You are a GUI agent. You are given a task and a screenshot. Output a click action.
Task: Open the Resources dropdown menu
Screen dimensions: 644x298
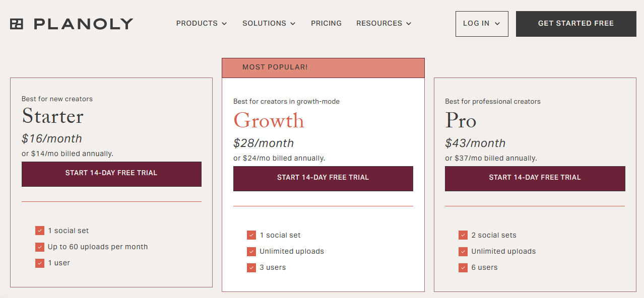383,24
